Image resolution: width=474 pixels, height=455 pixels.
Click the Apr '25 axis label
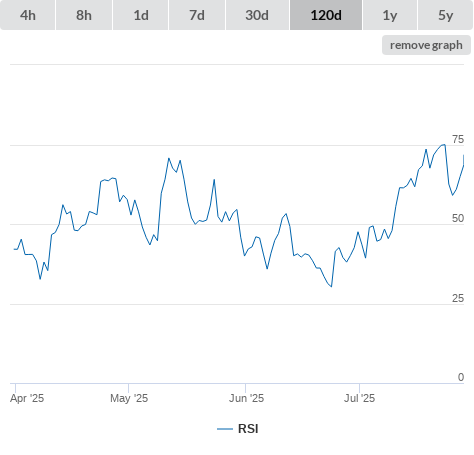coord(27,398)
